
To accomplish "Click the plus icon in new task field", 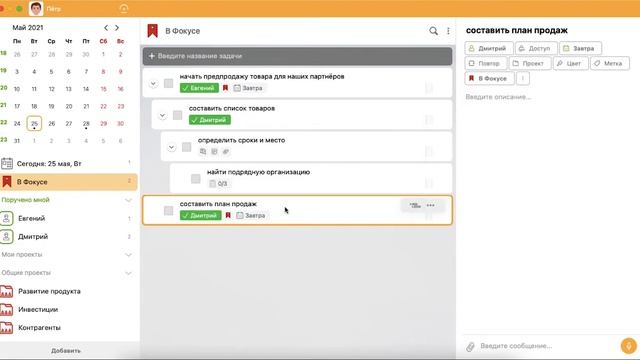I will click(x=151, y=56).
